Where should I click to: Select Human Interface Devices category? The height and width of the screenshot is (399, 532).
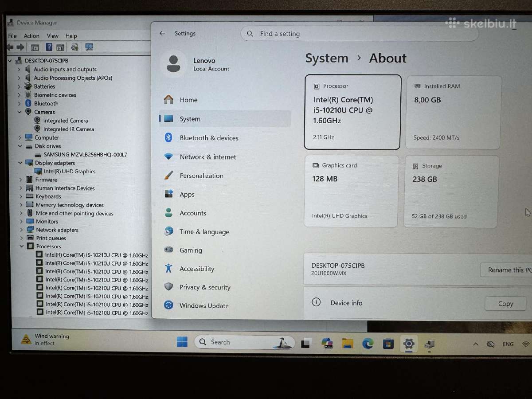pos(65,188)
